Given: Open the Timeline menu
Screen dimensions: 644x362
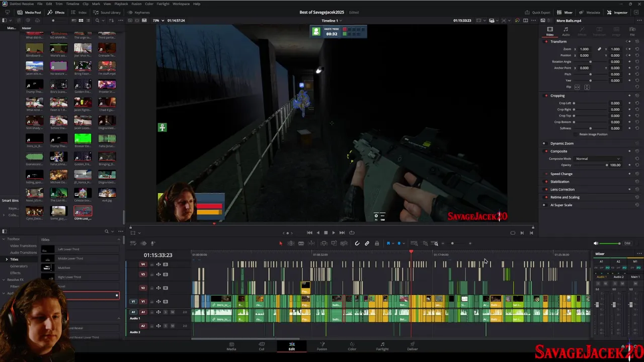Looking at the screenshot, I should click(72, 4).
